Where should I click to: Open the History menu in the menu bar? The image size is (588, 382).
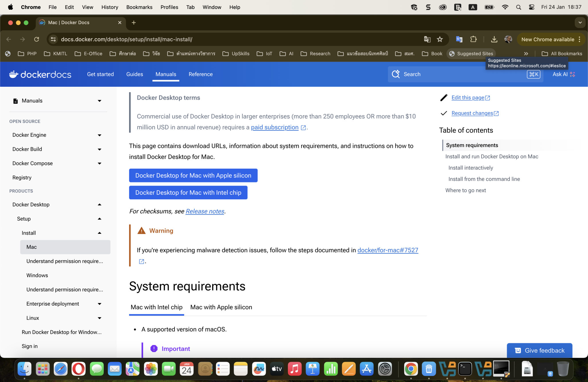[110, 7]
